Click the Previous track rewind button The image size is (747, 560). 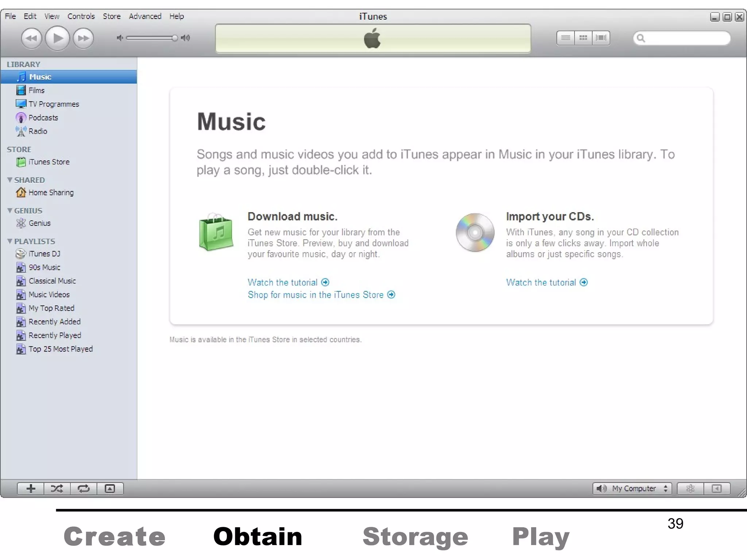pyautogui.click(x=32, y=38)
